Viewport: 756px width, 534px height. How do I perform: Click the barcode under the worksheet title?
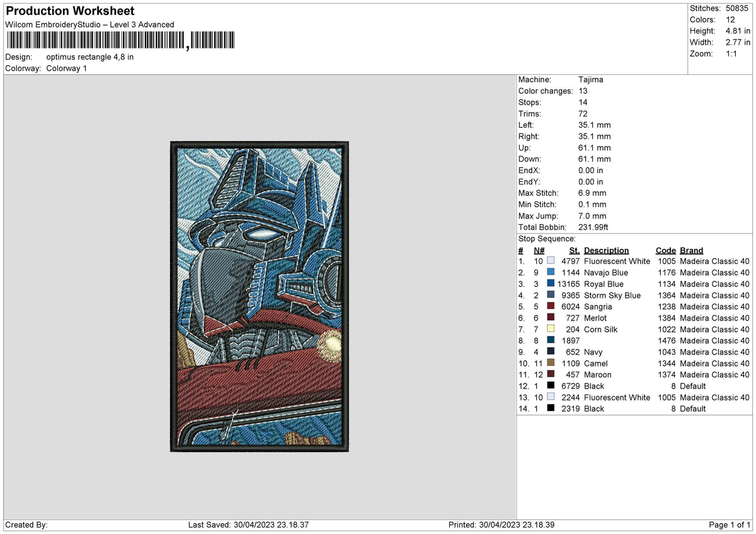click(120, 41)
